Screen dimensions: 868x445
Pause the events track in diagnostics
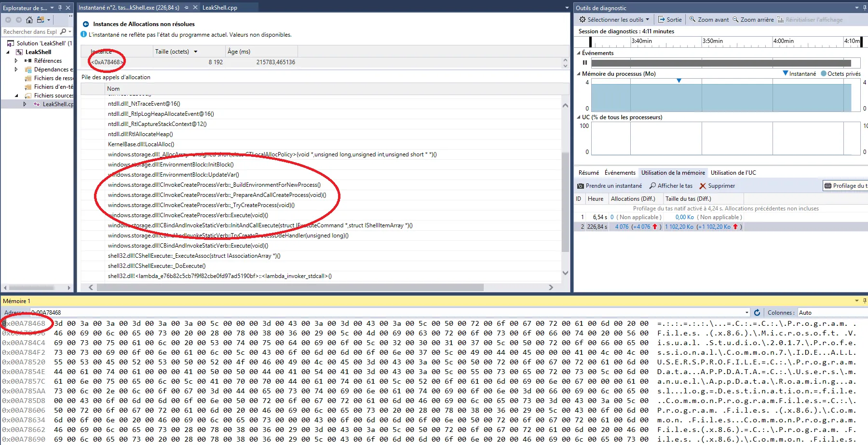[x=585, y=63]
